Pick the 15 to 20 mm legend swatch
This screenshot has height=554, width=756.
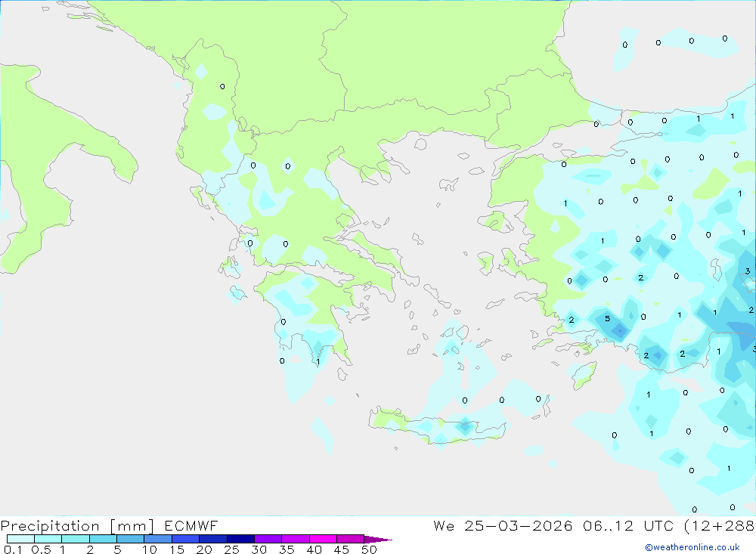click(x=186, y=539)
